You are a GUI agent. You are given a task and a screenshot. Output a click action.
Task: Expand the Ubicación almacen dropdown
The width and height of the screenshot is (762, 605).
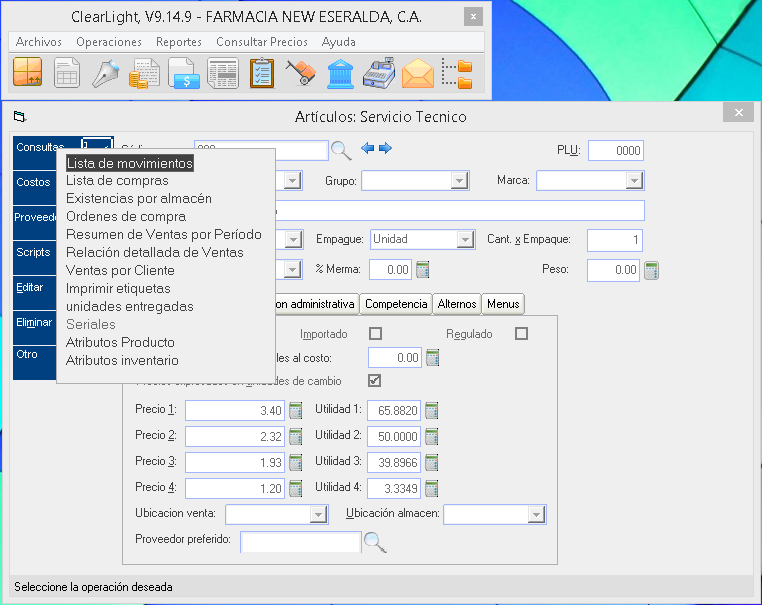point(536,515)
